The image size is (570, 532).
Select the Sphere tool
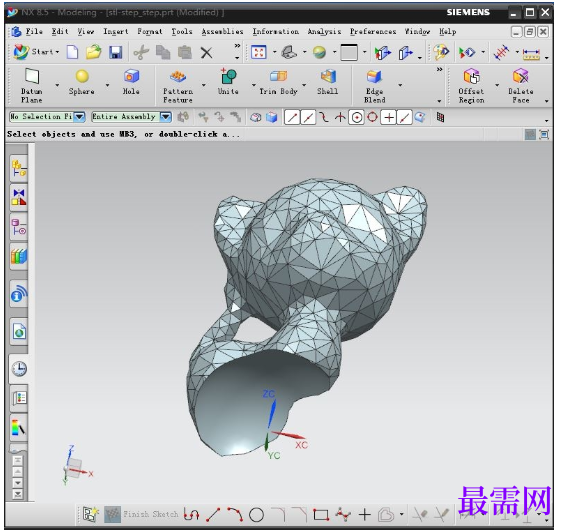pyautogui.click(x=82, y=83)
